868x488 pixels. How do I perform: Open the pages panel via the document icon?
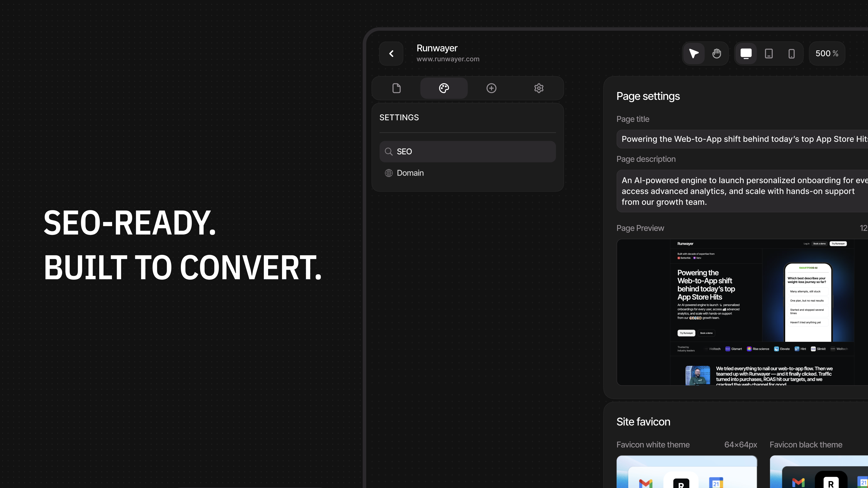(396, 88)
